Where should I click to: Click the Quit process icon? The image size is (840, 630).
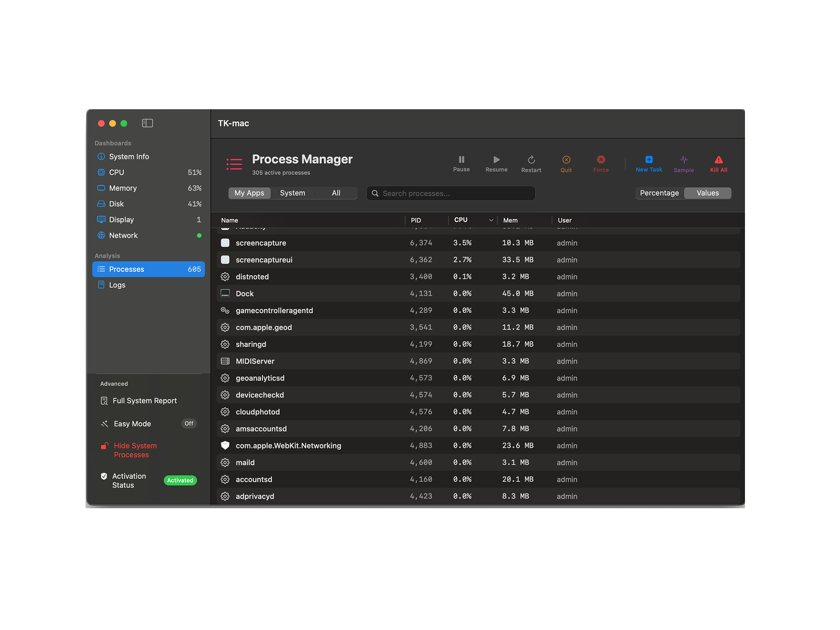pyautogui.click(x=566, y=160)
